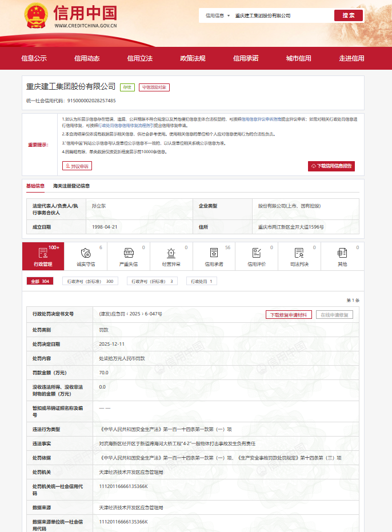Open the 行政管理 category icon

[43, 253]
